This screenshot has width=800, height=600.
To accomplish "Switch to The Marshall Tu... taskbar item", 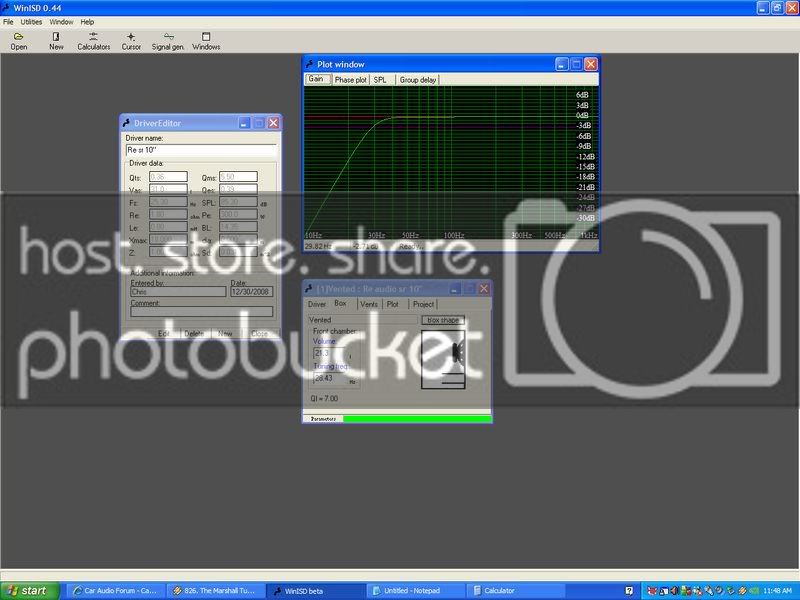I will pos(216,591).
